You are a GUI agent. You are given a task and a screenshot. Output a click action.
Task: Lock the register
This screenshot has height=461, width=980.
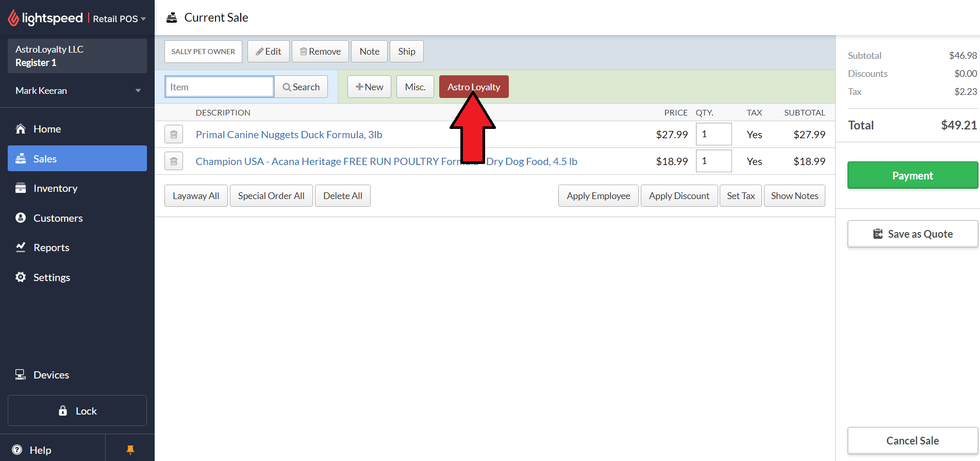[x=77, y=410]
